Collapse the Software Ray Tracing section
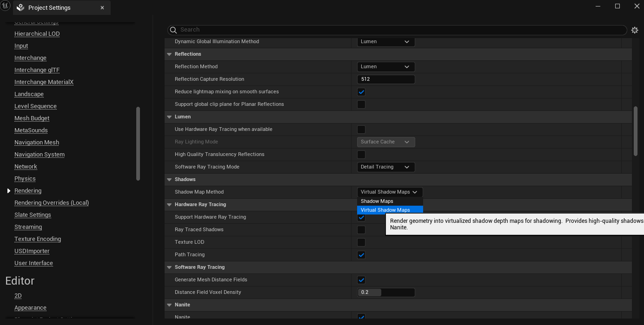644x325 pixels. point(169,267)
